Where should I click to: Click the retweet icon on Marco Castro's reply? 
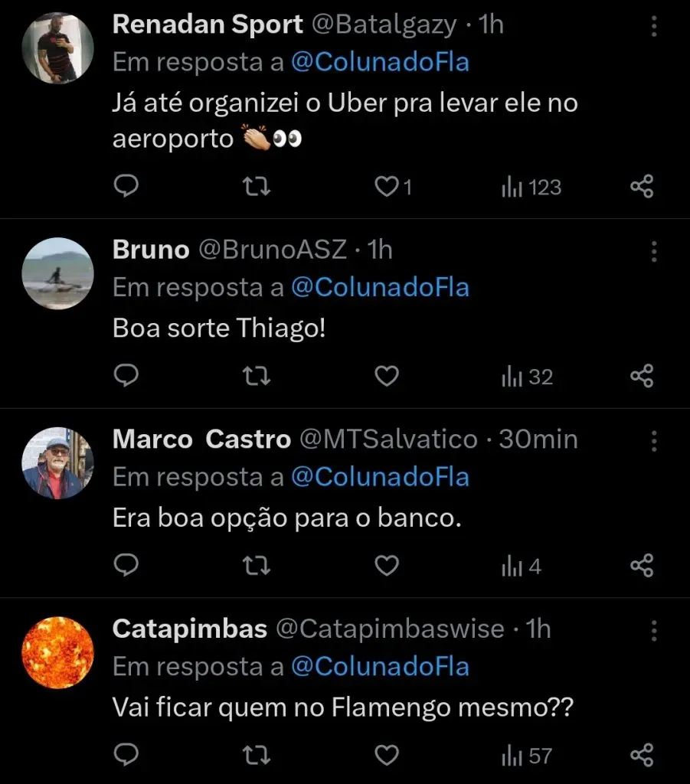(257, 567)
